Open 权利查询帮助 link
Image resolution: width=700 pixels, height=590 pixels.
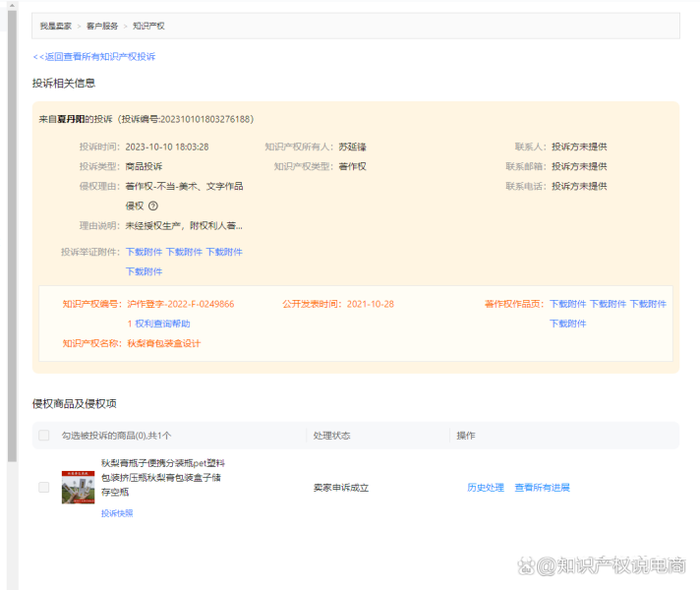point(162,324)
